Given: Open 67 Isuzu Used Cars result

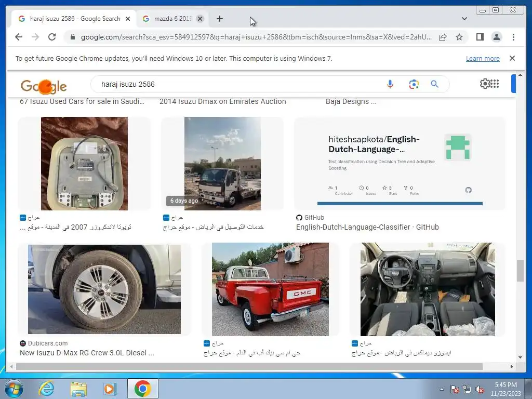Looking at the screenshot, I should (82, 101).
